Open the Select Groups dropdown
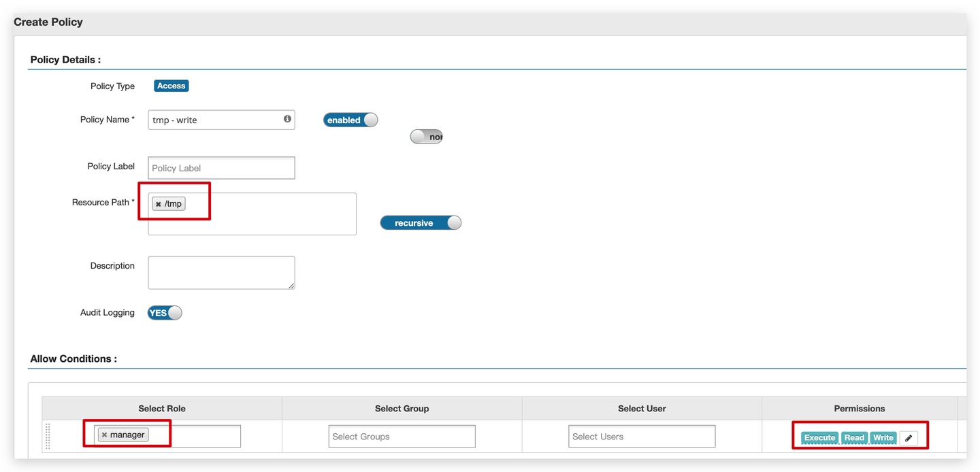980x472 pixels. [x=402, y=436]
